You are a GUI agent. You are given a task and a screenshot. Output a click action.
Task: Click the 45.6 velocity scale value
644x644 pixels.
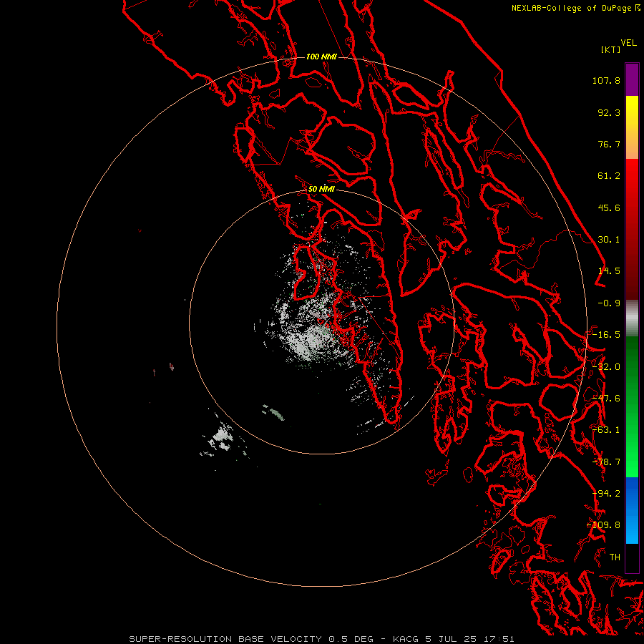coord(609,208)
